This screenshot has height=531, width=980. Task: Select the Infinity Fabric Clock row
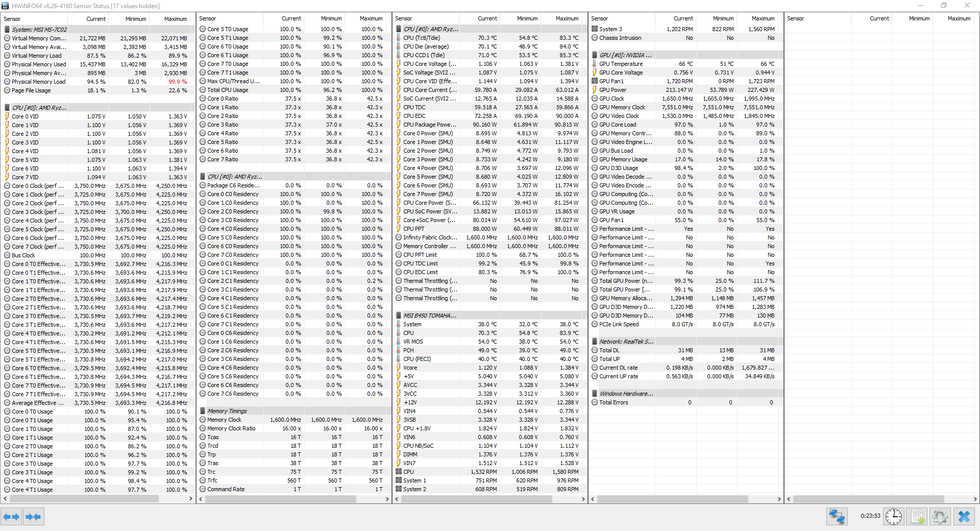tap(489, 237)
